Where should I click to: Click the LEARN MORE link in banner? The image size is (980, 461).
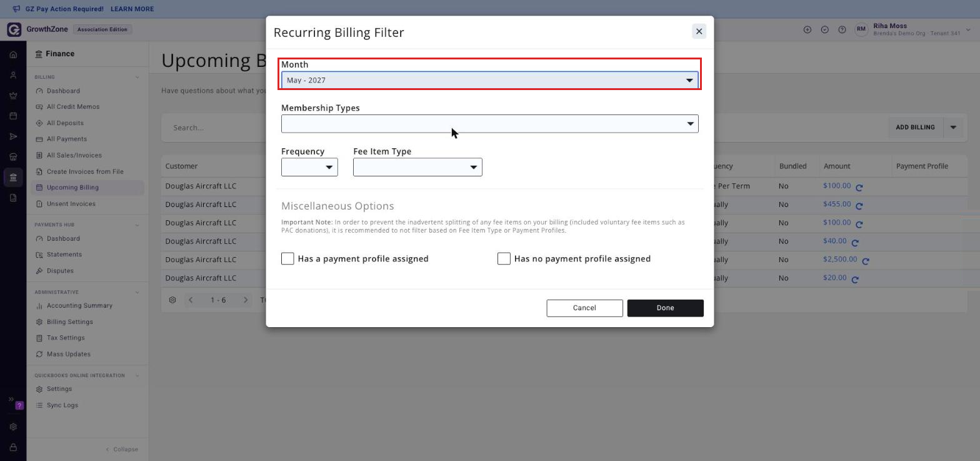132,9
